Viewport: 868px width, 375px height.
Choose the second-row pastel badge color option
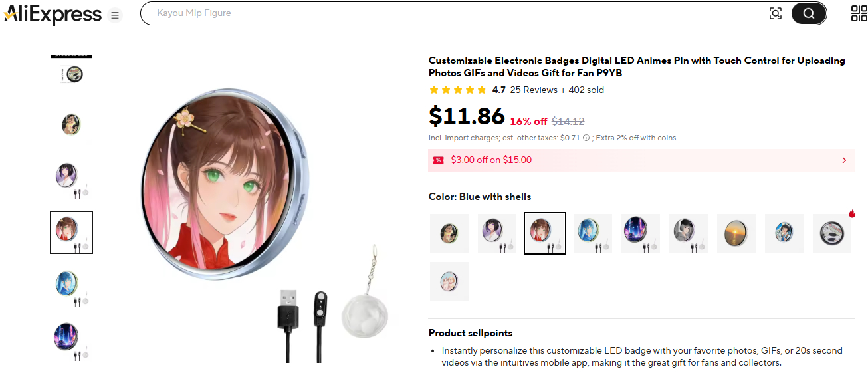[449, 281]
